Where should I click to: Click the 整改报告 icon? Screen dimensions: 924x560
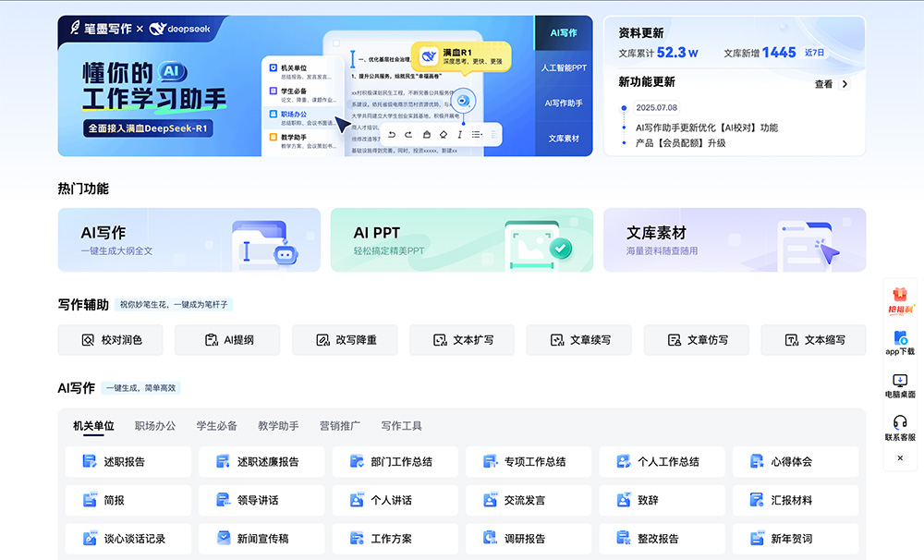pyautogui.click(x=624, y=538)
